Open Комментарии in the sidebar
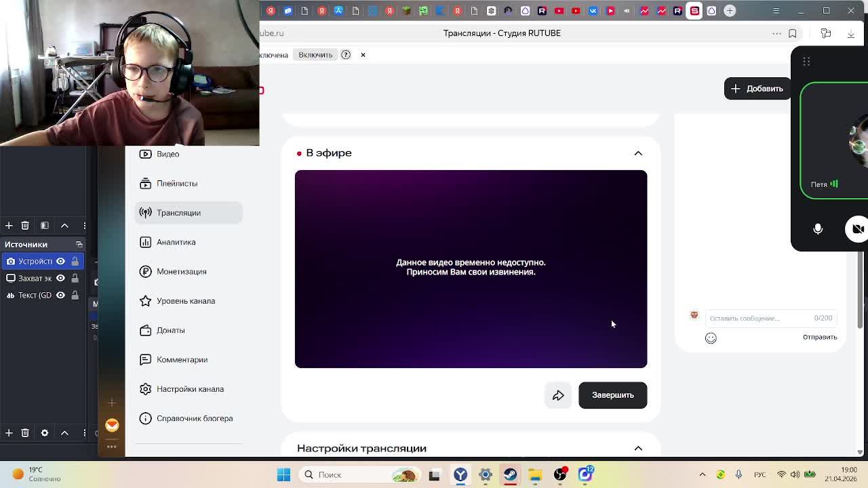Viewport: 868px width, 488px height. point(189,359)
